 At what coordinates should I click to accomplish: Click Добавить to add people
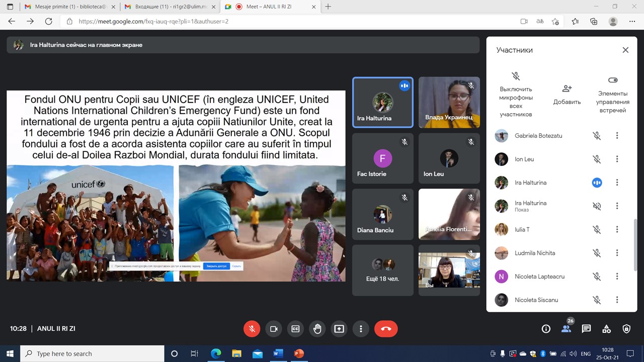[567, 94]
